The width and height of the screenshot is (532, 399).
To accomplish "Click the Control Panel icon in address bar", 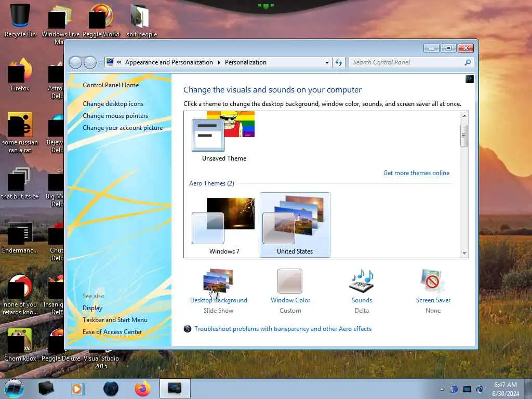I will [110, 62].
